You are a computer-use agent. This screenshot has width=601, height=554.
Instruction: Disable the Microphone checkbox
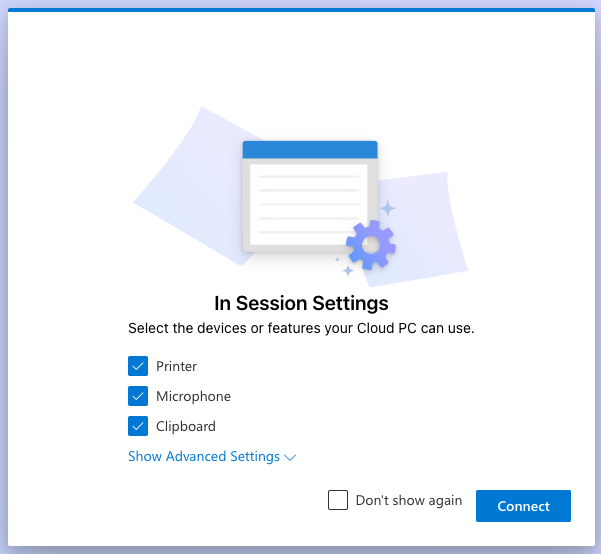[x=138, y=396]
